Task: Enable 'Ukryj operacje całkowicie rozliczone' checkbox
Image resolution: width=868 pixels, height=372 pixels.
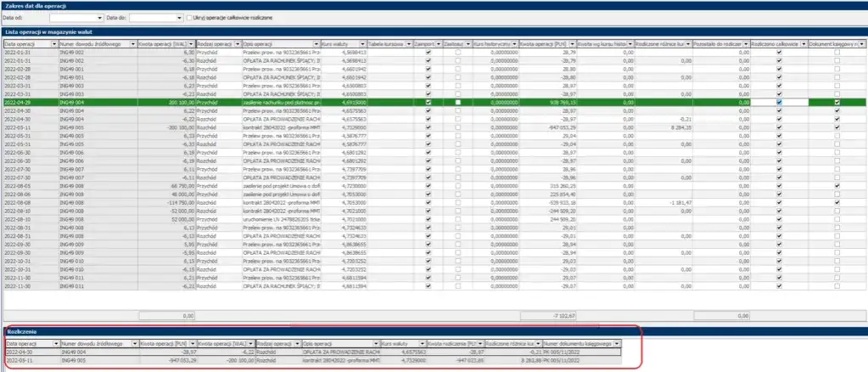Action: pos(190,17)
